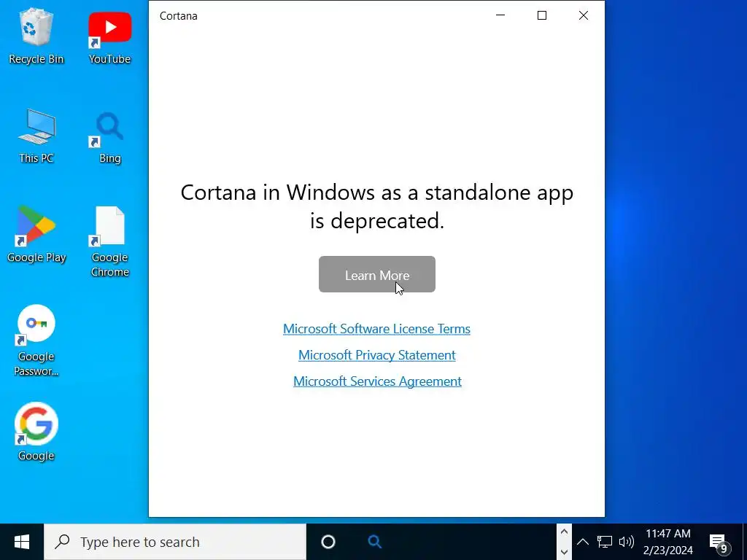
Task: Select the Google desktop shortcut
Action: click(x=36, y=432)
